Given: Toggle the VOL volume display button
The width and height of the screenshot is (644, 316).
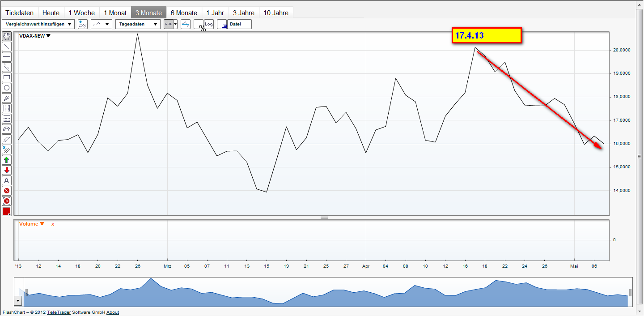Looking at the screenshot, I should 169,24.
